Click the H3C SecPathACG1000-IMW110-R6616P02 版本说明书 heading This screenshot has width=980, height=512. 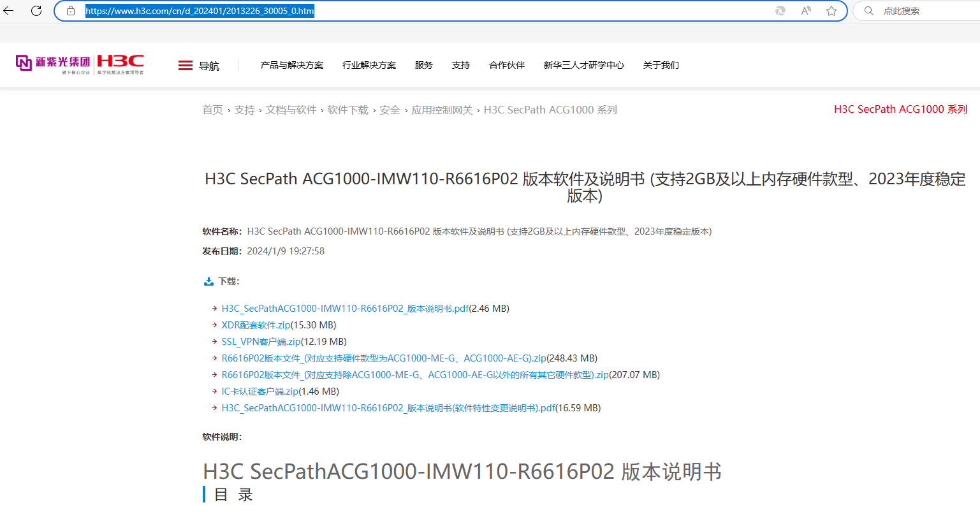[x=462, y=472]
